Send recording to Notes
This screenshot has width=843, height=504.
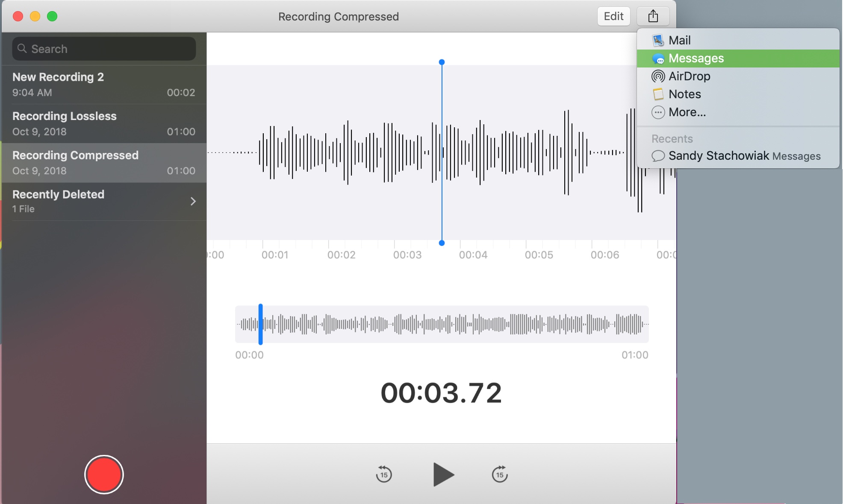[x=738, y=94]
